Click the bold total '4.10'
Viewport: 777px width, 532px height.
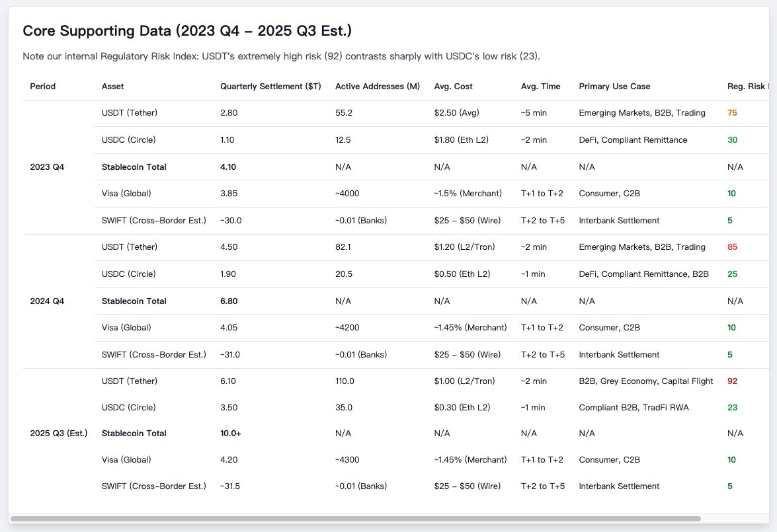point(228,167)
